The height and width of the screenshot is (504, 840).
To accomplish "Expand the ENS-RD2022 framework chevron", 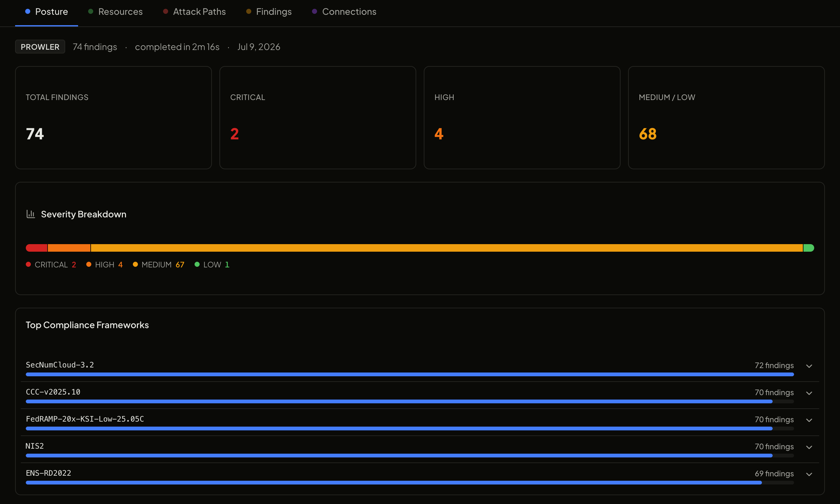I will coord(809,474).
